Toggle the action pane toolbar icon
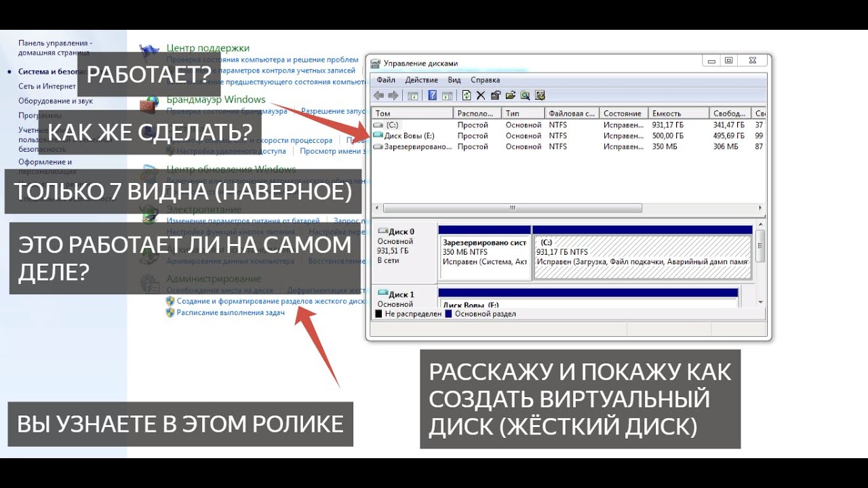The height and width of the screenshot is (488, 868). point(447,96)
